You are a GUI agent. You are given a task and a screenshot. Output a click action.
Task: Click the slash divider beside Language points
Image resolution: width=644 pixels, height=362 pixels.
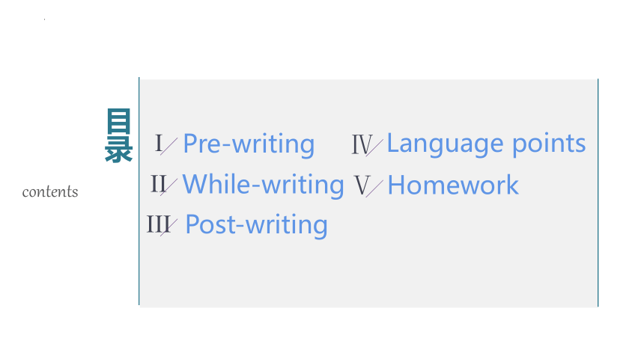coord(374,148)
